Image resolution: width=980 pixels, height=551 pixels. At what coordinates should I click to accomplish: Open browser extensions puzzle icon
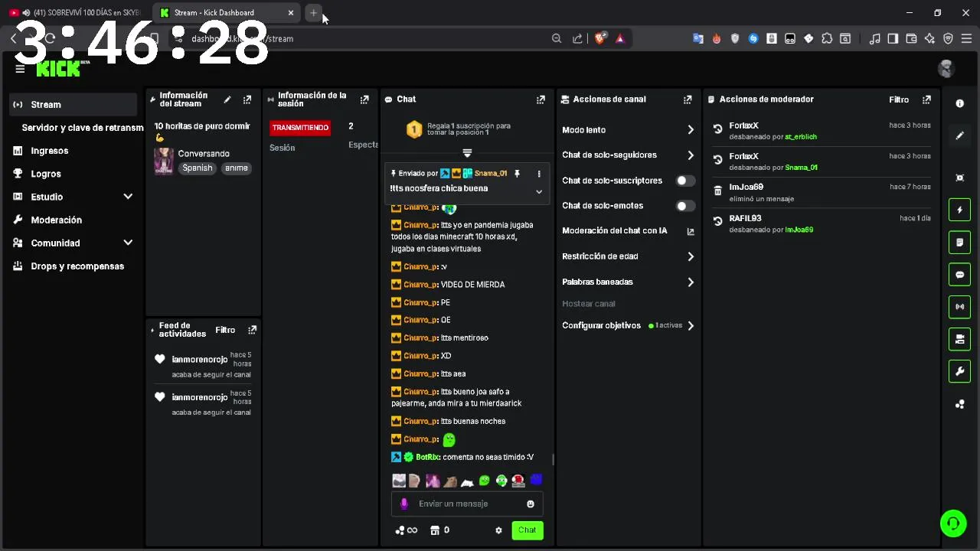tap(827, 38)
